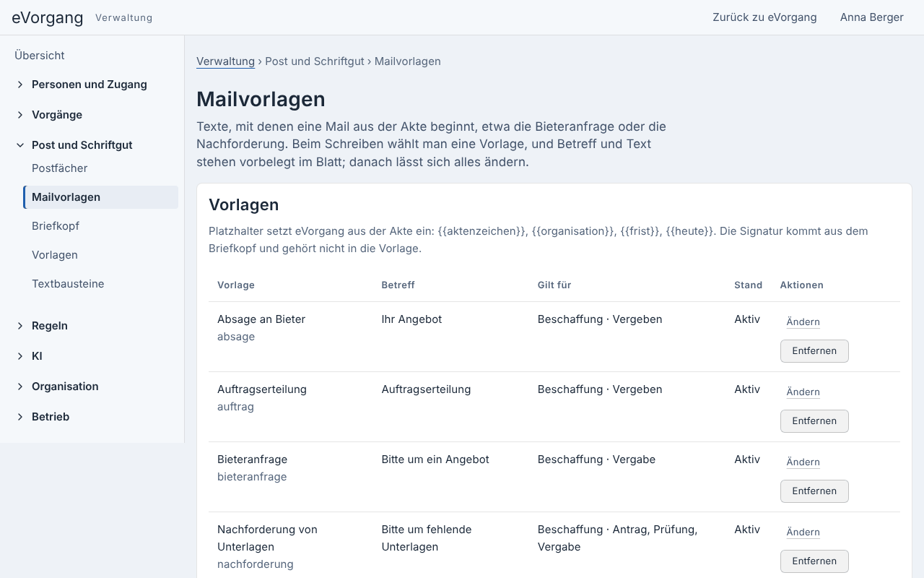Click the 'auftrag' template key

coord(235,407)
